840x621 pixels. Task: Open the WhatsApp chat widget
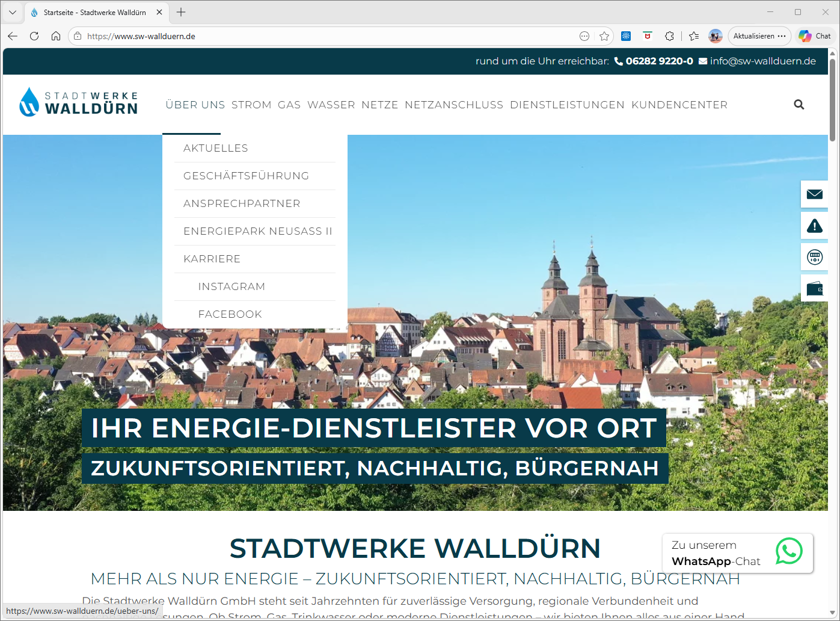tap(738, 553)
